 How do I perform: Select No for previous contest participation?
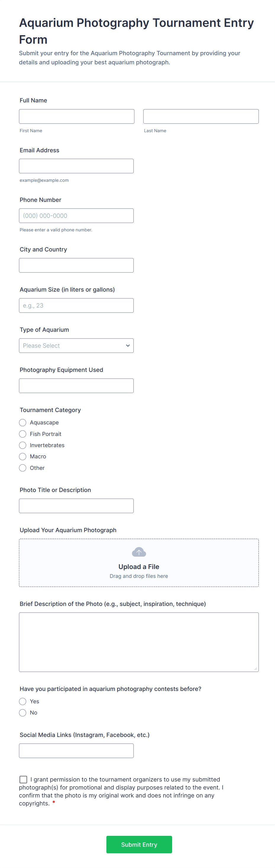pos(22,713)
